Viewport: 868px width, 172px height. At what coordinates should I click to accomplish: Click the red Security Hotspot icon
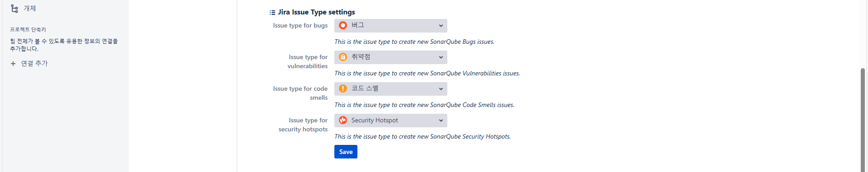point(343,120)
